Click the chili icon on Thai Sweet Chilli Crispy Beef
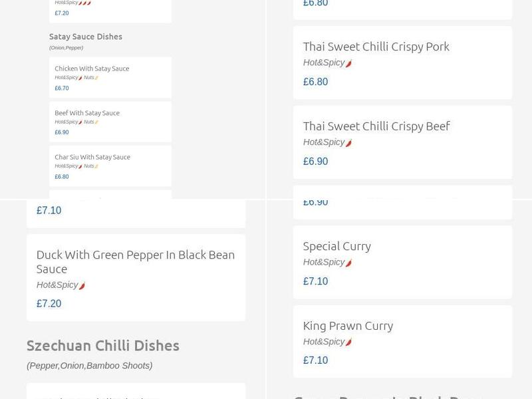532x399 pixels. 349,142
